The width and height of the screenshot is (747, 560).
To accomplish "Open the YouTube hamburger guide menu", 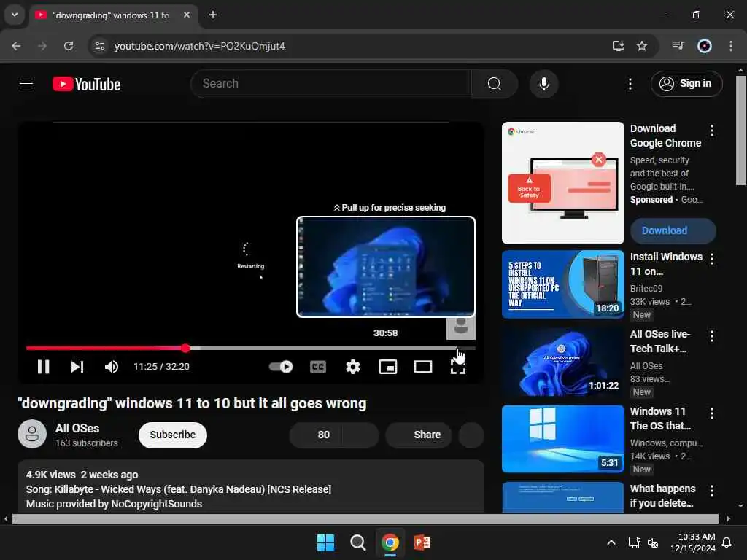I will click(x=26, y=84).
